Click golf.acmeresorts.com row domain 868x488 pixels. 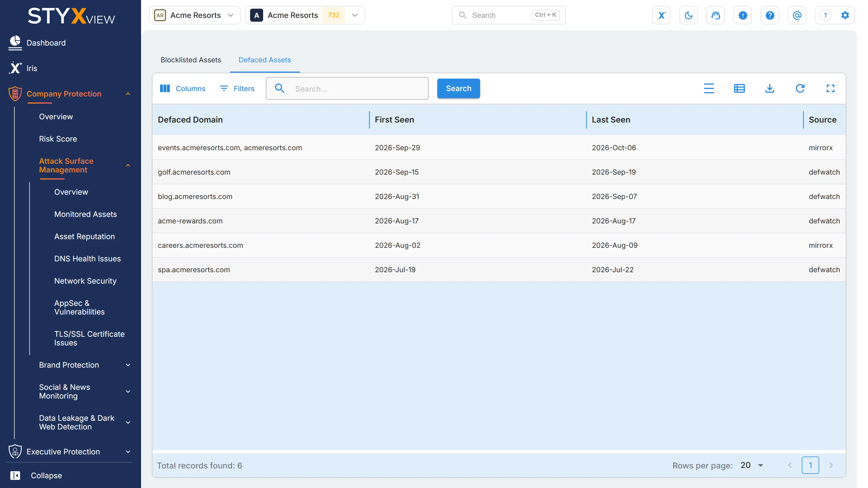pos(194,172)
